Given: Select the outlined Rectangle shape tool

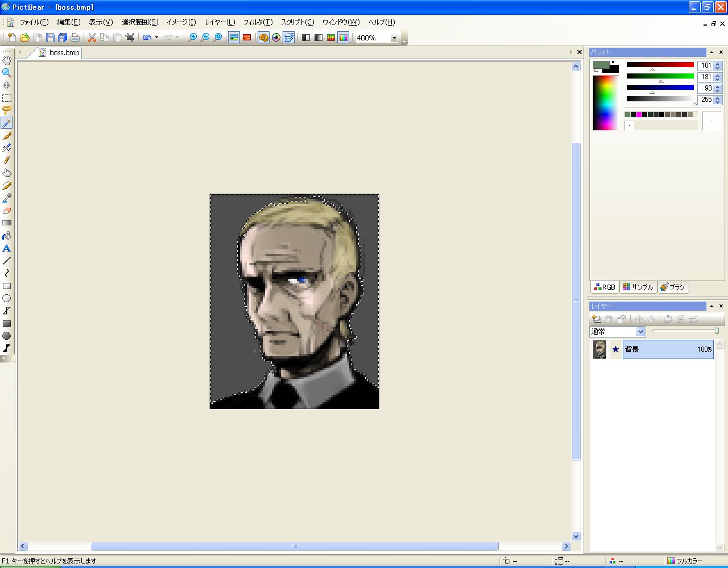Looking at the screenshot, I should coord(7,286).
